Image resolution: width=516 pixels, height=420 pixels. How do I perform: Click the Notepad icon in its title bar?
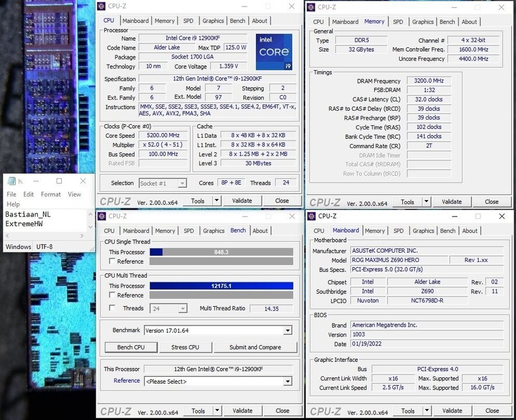12,181
